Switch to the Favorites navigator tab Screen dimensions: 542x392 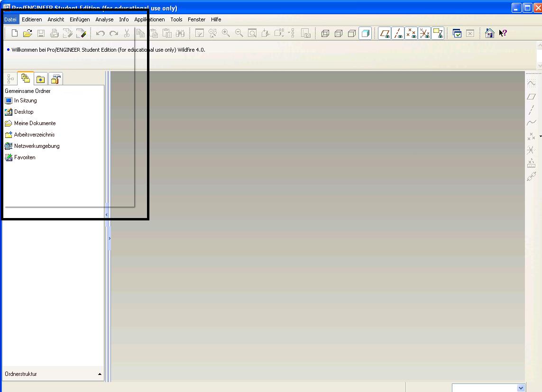pos(41,79)
